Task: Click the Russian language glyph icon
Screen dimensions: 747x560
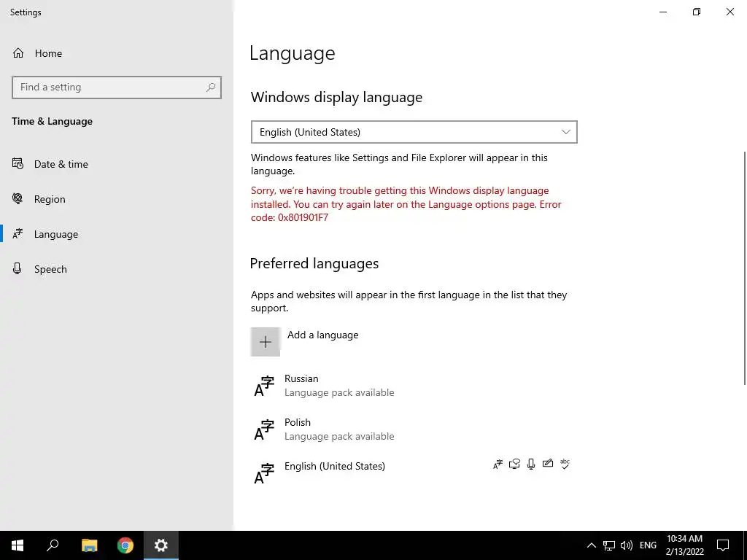Action: pos(264,386)
